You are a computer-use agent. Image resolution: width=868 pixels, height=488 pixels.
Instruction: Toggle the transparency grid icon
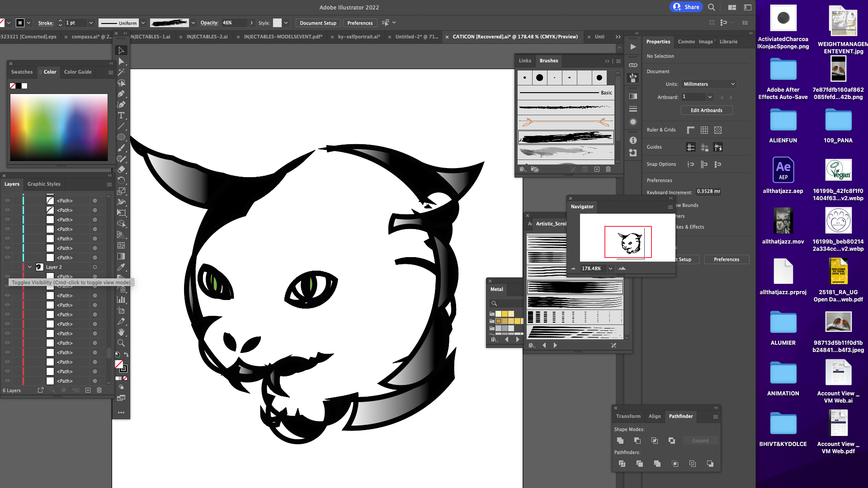point(718,130)
